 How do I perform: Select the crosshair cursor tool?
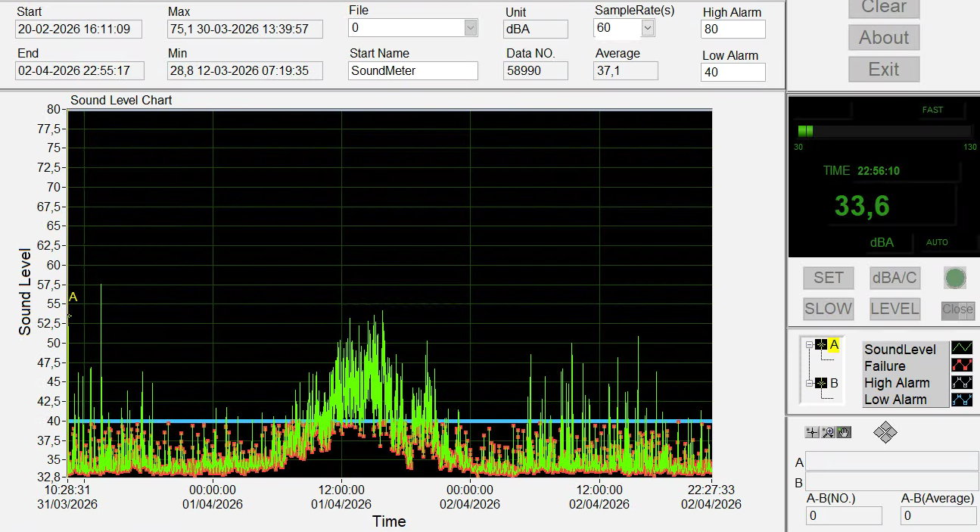click(x=812, y=432)
